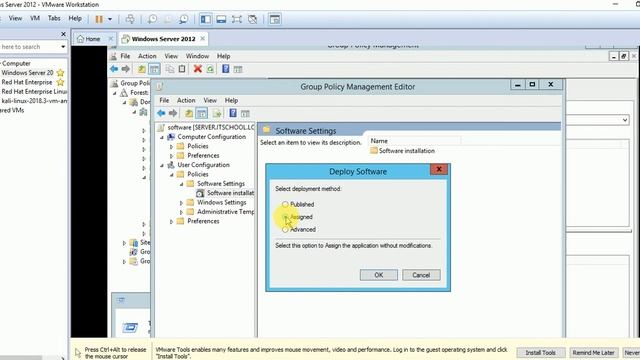Viewport: 640px width, 360px height.
Task: Open VMware View menu
Action: click(x=16, y=18)
